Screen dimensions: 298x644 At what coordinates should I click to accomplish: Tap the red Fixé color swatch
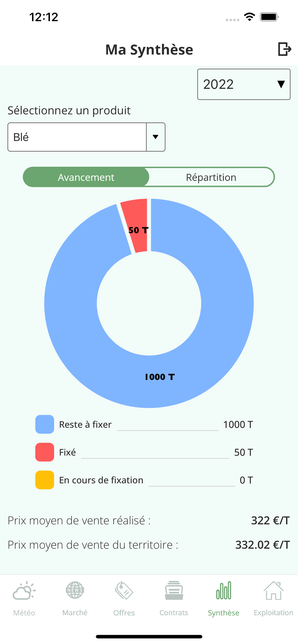(45, 452)
